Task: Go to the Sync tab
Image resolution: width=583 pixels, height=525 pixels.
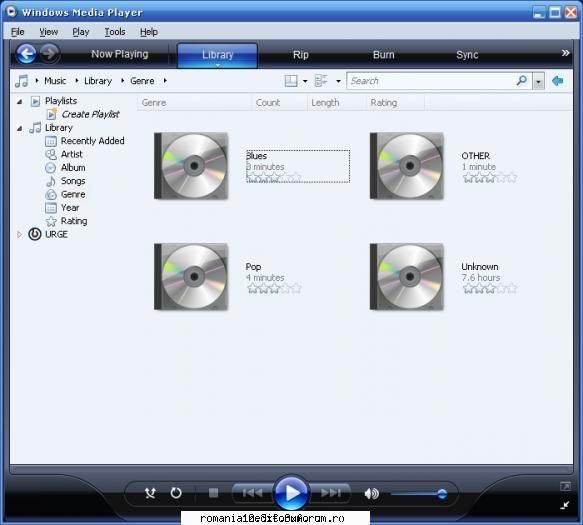Action: (x=467, y=55)
